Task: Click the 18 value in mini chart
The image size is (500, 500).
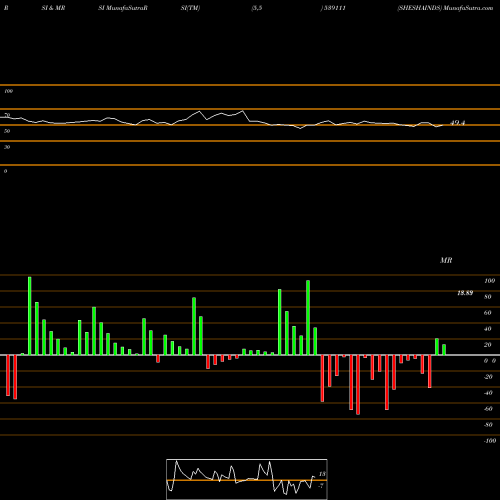Action: pyautogui.click(x=322, y=474)
